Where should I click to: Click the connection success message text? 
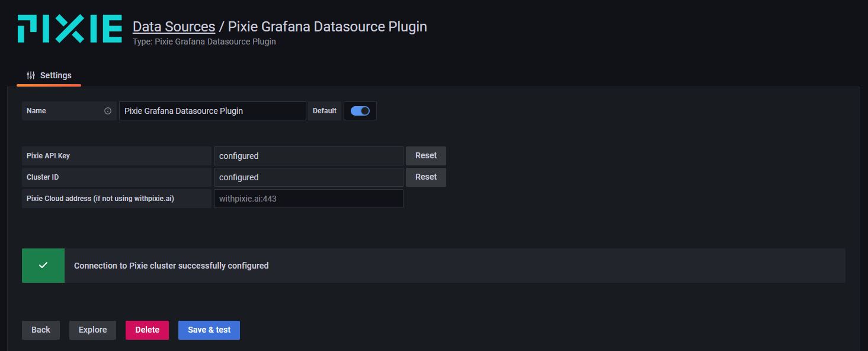coord(171,266)
